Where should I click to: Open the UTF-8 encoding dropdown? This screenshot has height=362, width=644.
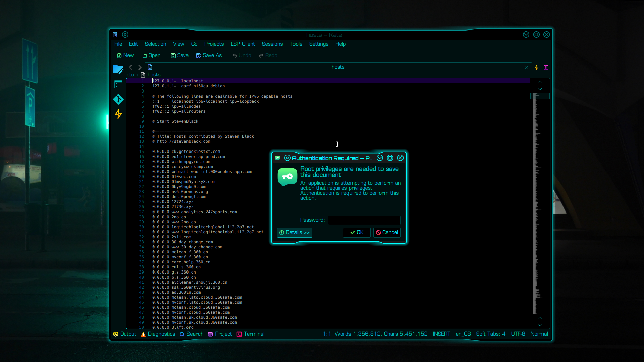[518, 334]
